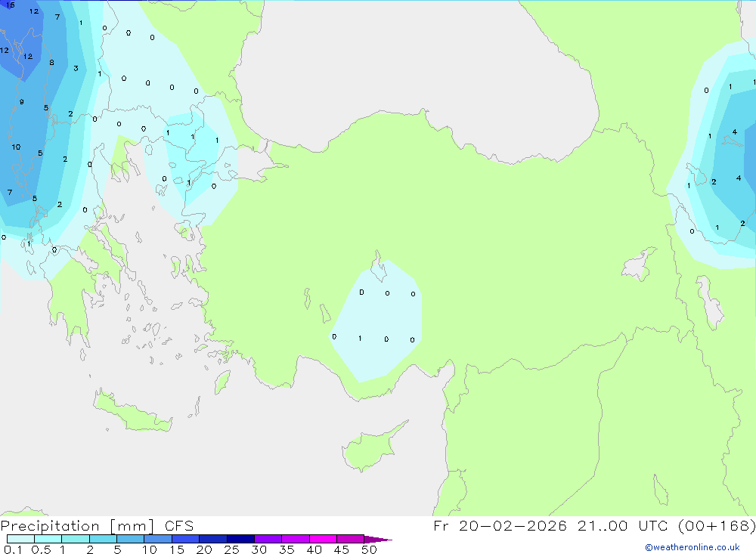Select the 5–10 mm light blue legend swatch
This screenshot has height=554, width=756.
point(131,539)
